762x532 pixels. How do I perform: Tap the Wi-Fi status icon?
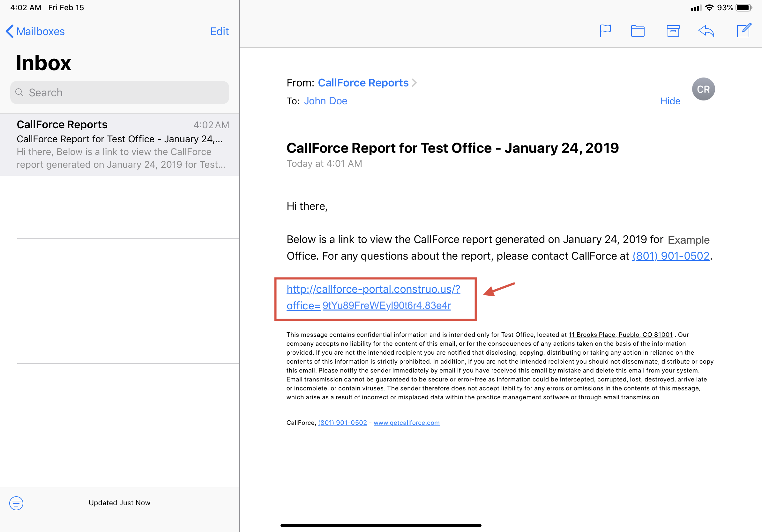coord(709,7)
